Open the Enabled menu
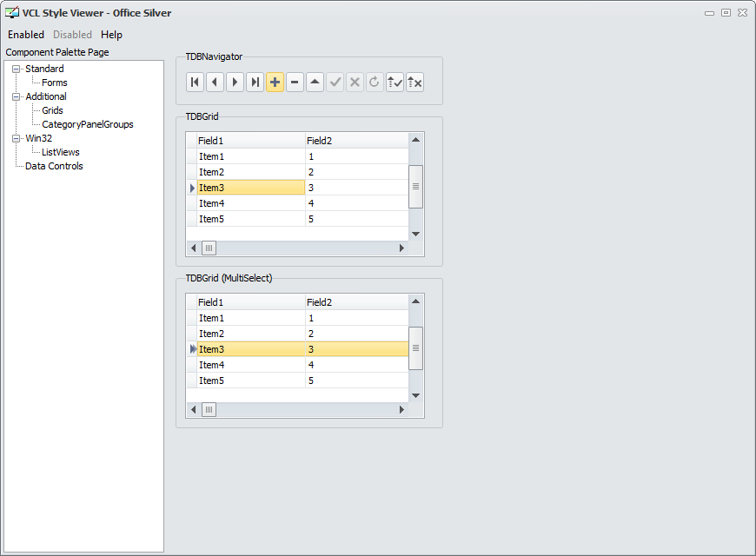The image size is (756, 556). (x=26, y=35)
